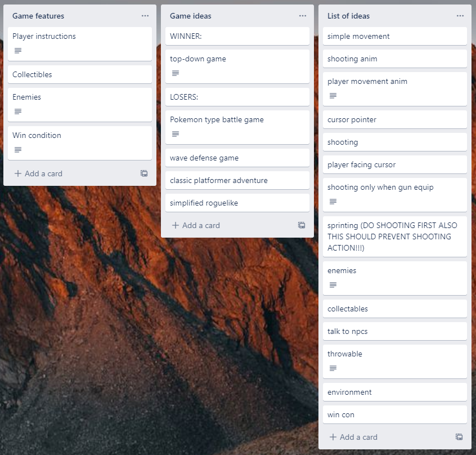
Task: Click card template icon in Game features
Action: click(x=144, y=173)
